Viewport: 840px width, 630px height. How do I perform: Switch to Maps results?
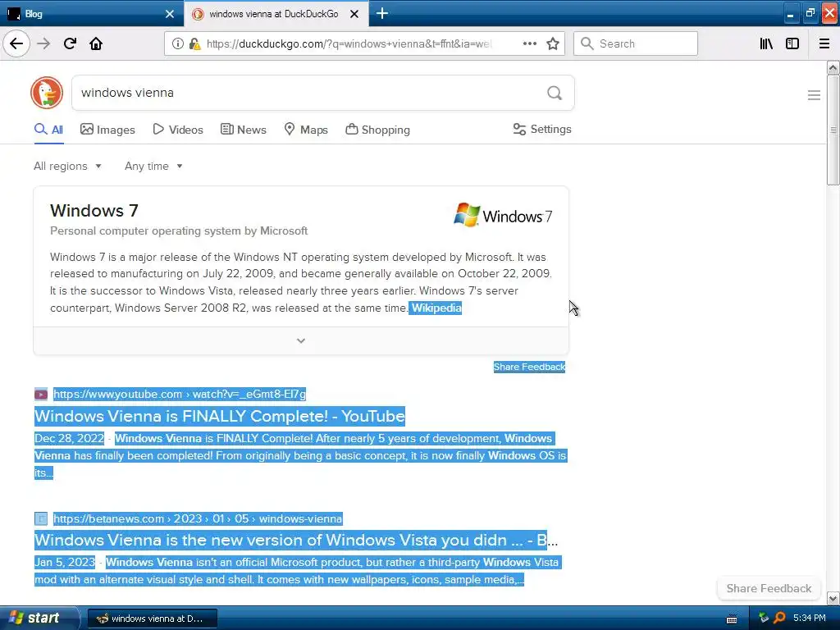point(306,130)
